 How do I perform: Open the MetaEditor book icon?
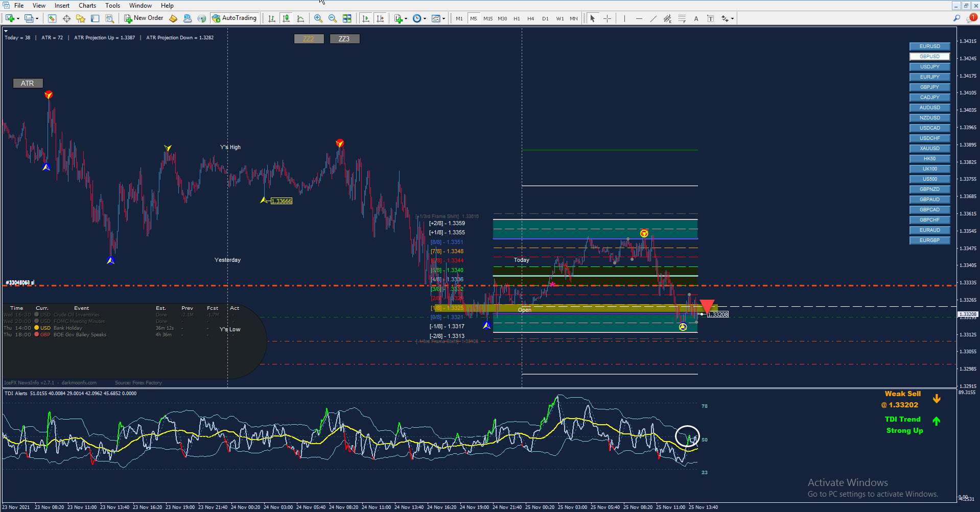point(173,18)
